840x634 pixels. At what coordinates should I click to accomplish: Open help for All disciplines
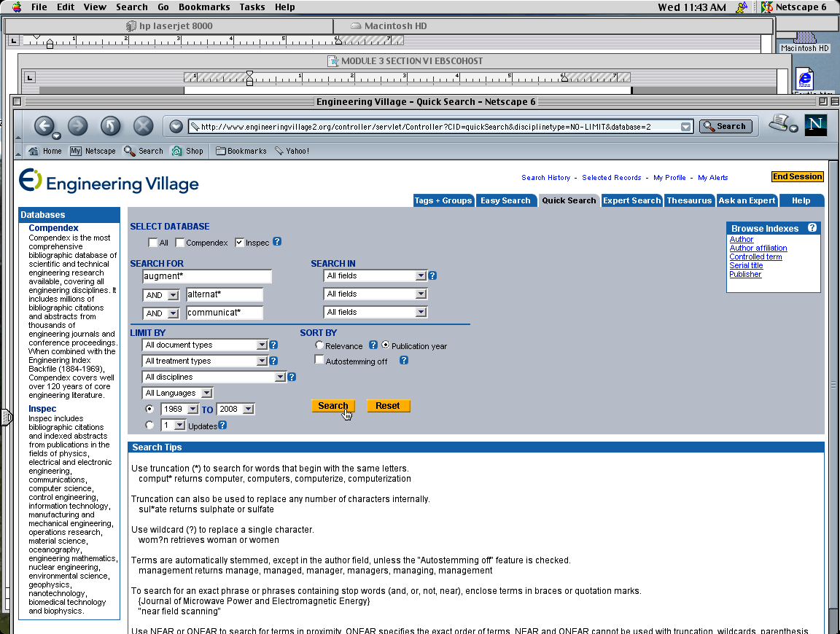tap(292, 377)
